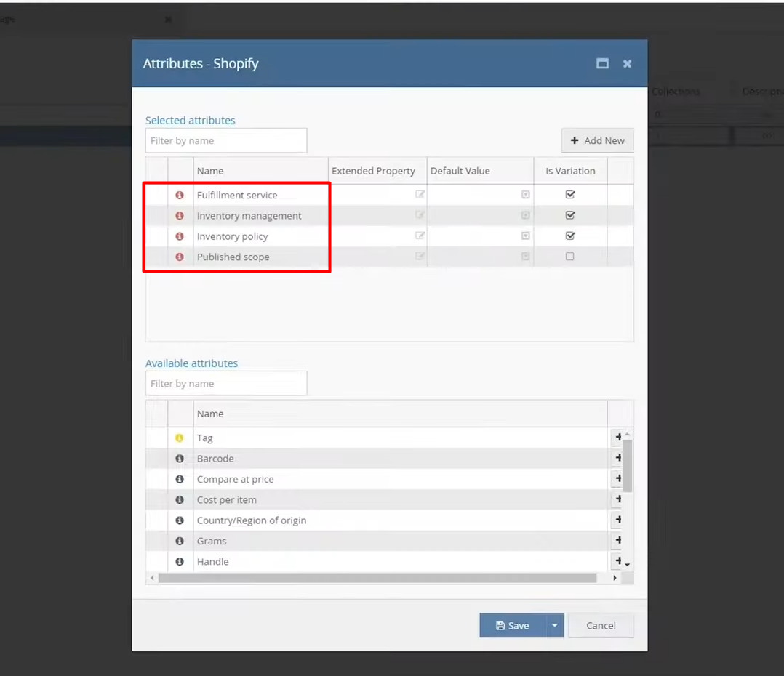Click horizontal scrollbar left arrow
This screenshot has height=676, width=784.
(x=152, y=578)
